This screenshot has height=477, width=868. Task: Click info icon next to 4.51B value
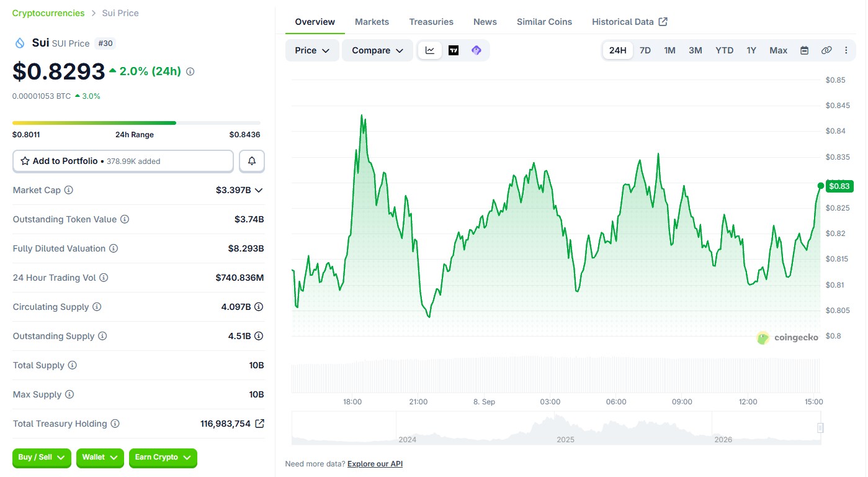pyautogui.click(x=259, y=336)
